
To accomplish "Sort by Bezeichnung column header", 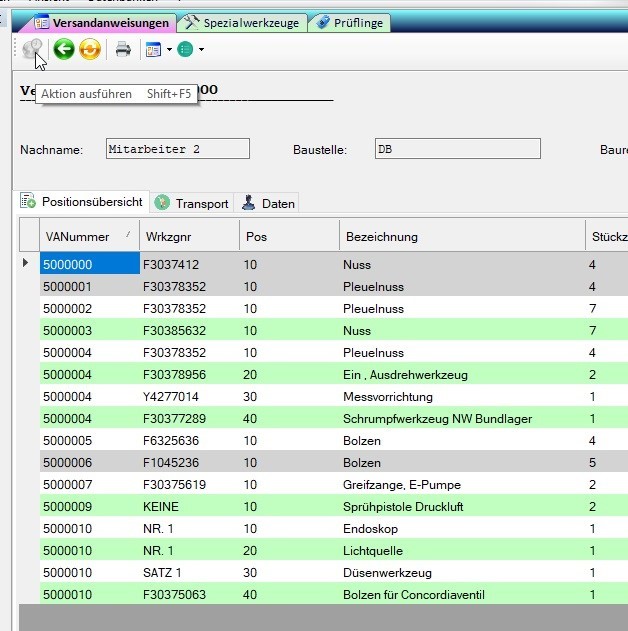I will tap(462, 236).
